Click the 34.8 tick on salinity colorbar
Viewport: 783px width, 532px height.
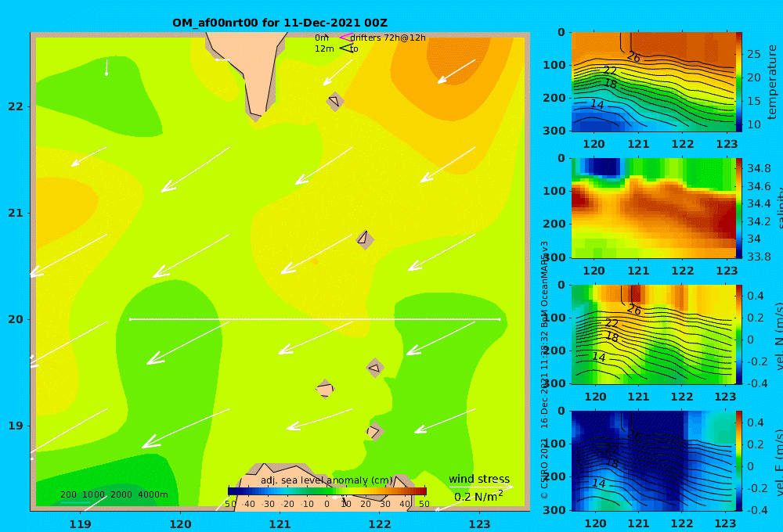pos(759,168)
